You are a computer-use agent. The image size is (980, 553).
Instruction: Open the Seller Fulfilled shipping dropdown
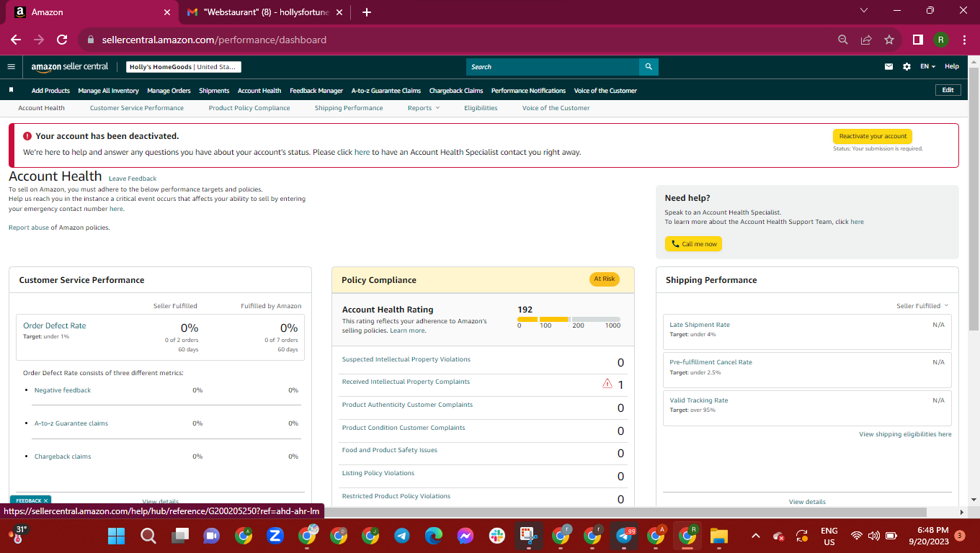coord(922,306)
